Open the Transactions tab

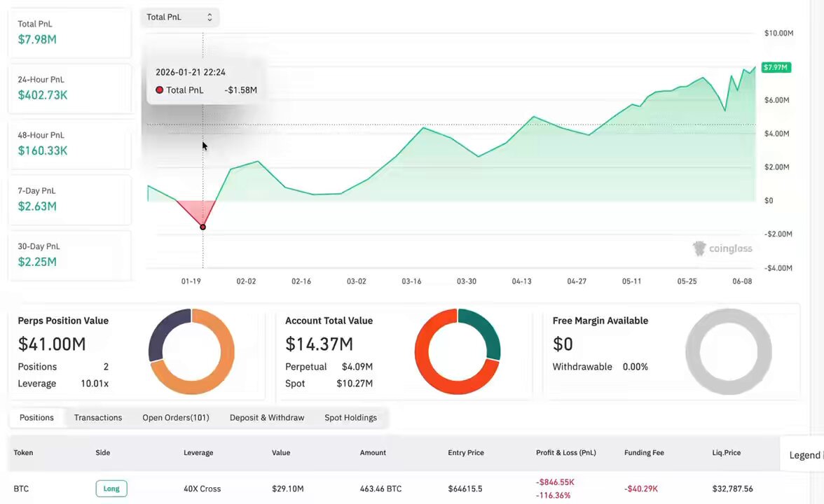pyautogui.click(x=98, y=418)
